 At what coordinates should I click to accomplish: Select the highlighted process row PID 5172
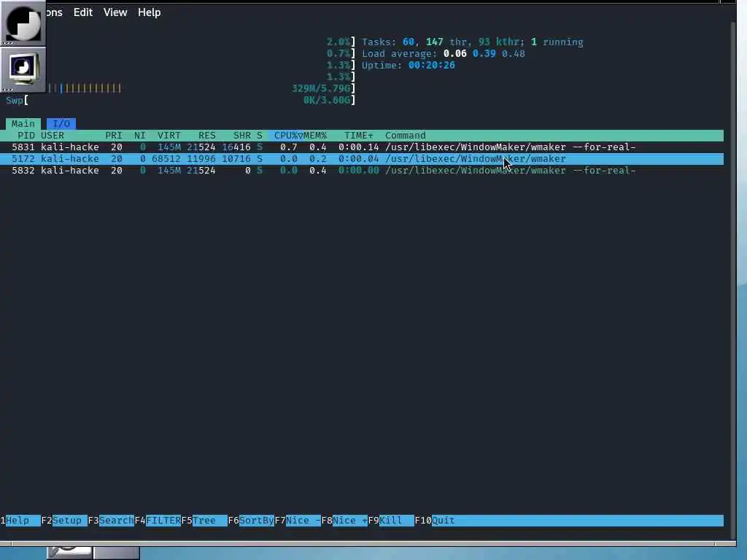(x=362, y=159)
